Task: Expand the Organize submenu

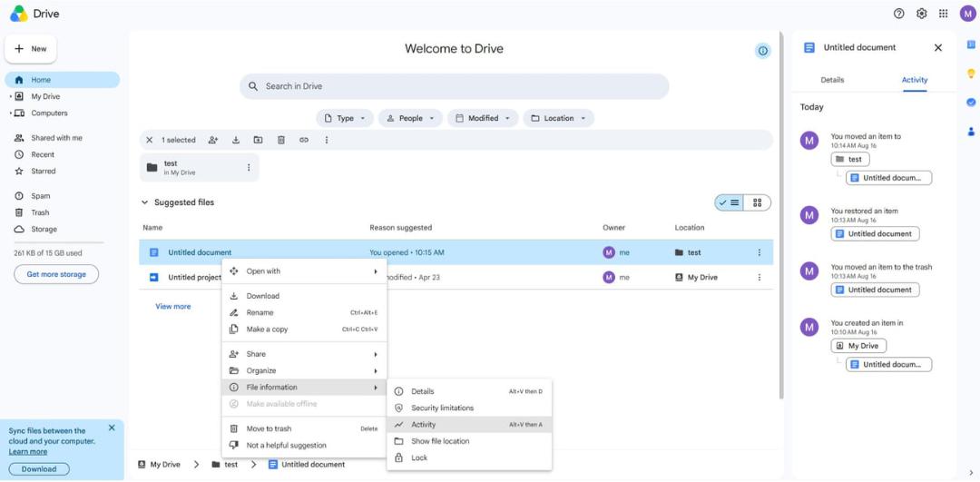Action: click(x=304, y=370)
